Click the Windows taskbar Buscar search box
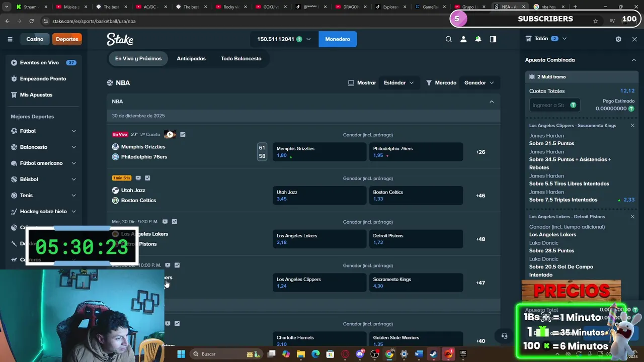Viewport: 644px width, 362px height. (x=225, y=354)
